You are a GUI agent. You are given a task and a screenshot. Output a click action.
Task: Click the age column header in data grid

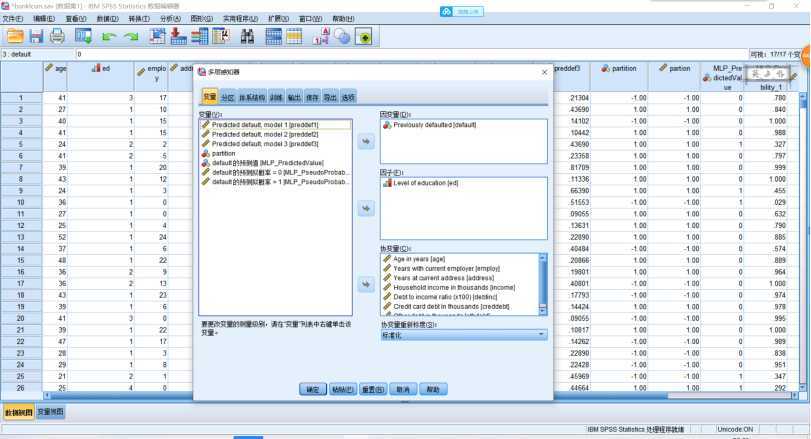pos(55,77)
